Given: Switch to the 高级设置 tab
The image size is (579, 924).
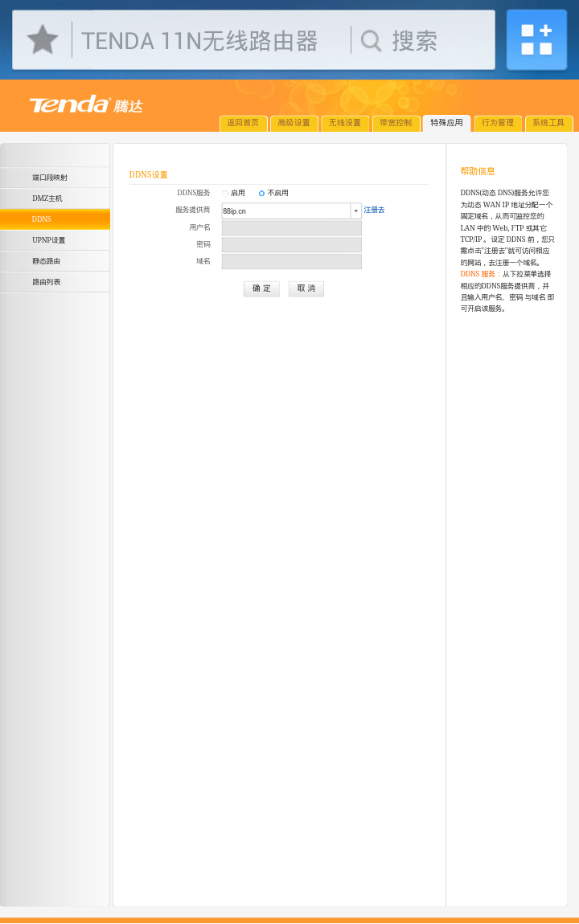Looking at the screenshot, I should [294, 123].
